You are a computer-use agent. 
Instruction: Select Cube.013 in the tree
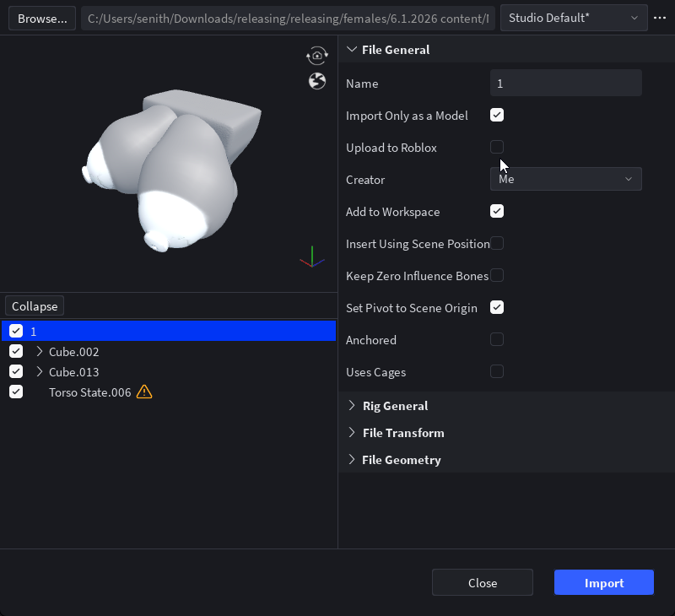pos(73,372)
